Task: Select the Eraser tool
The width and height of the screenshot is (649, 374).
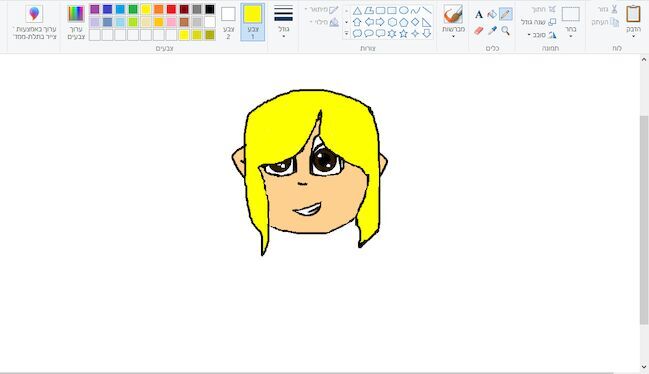Action: tap(479, 30)
